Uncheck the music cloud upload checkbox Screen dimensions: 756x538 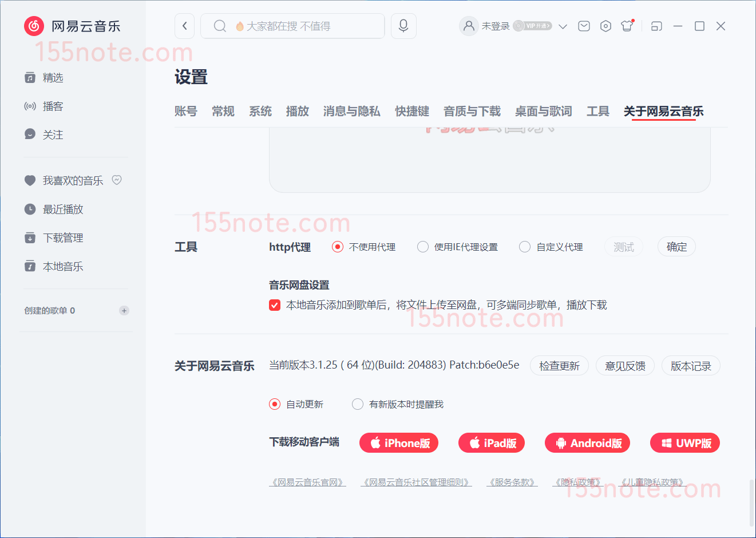pyautogui.click(x=275, y=305)
